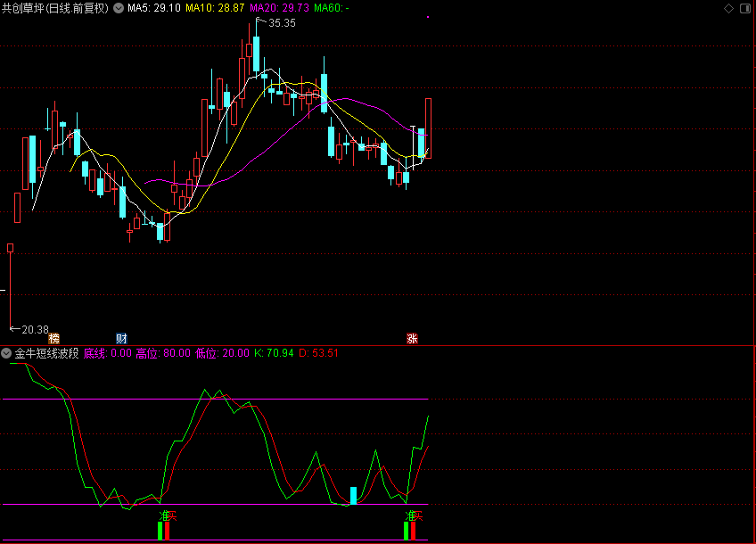Click the K: 70.94 readout
This screenshot has width=756, height=544.
click(274, 353)
